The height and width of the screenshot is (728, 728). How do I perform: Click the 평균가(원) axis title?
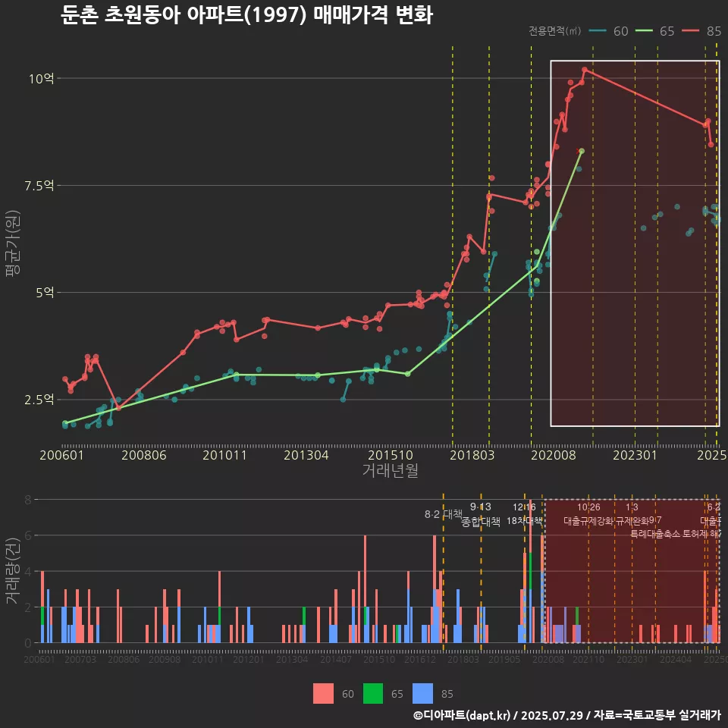[13, 243]
